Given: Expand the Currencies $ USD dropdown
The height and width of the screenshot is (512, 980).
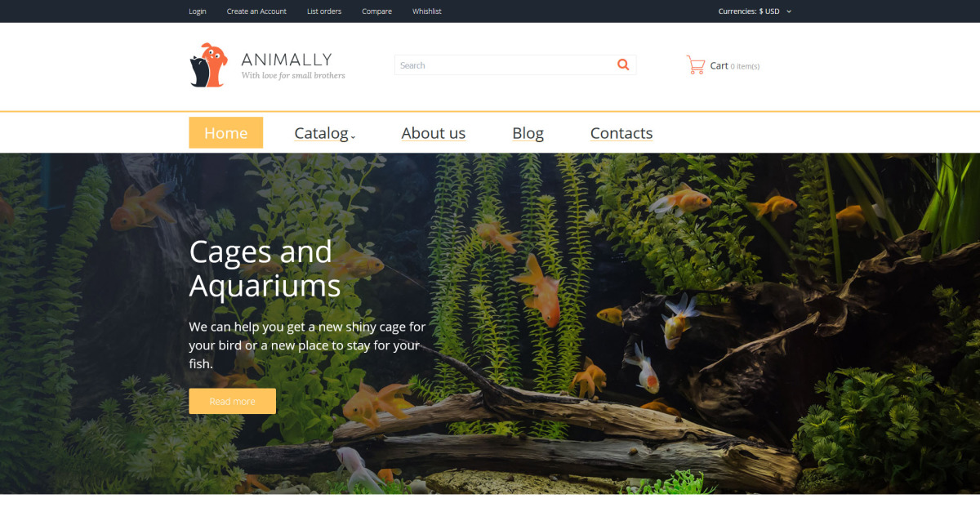Looking at the screenshot, I should pos(755,11).
